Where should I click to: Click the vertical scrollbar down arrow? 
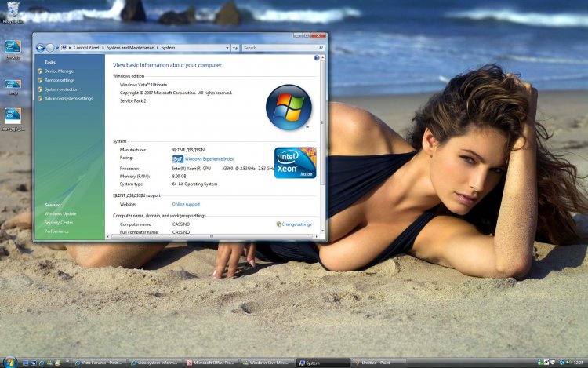[x=322, y=231]
